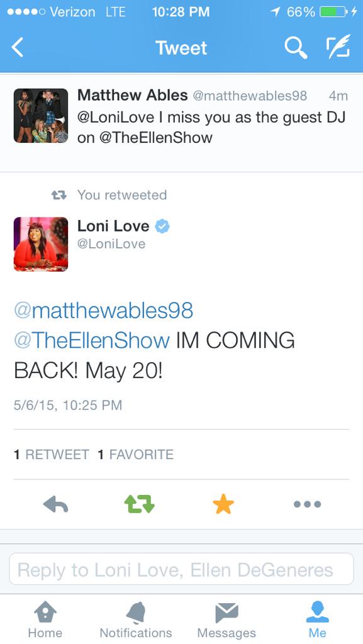363x644 pixels.
Task: Open Messages tab
Action: tap(226, 619)
